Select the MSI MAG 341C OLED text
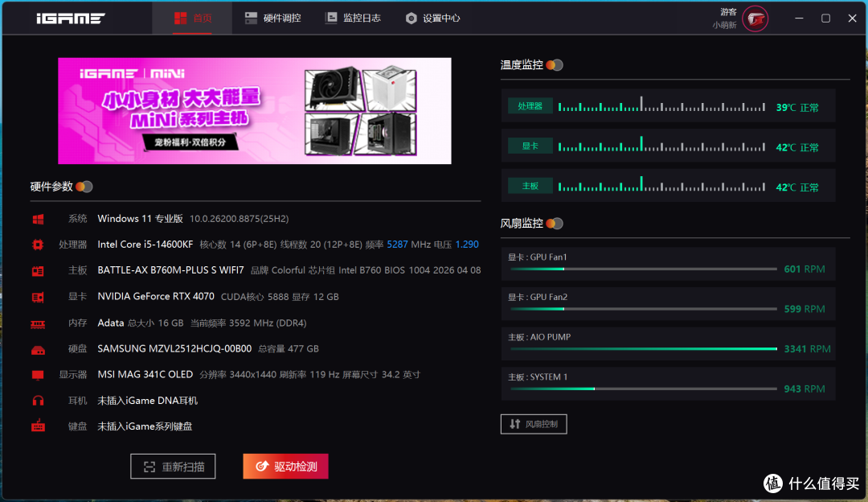868x502 pixels. [145, 375]
